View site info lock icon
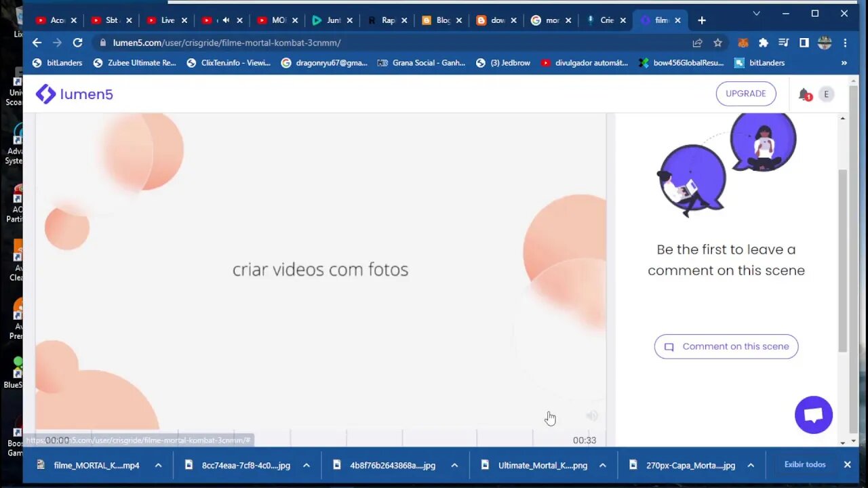 pyautogui.click(x=103, y=43)
